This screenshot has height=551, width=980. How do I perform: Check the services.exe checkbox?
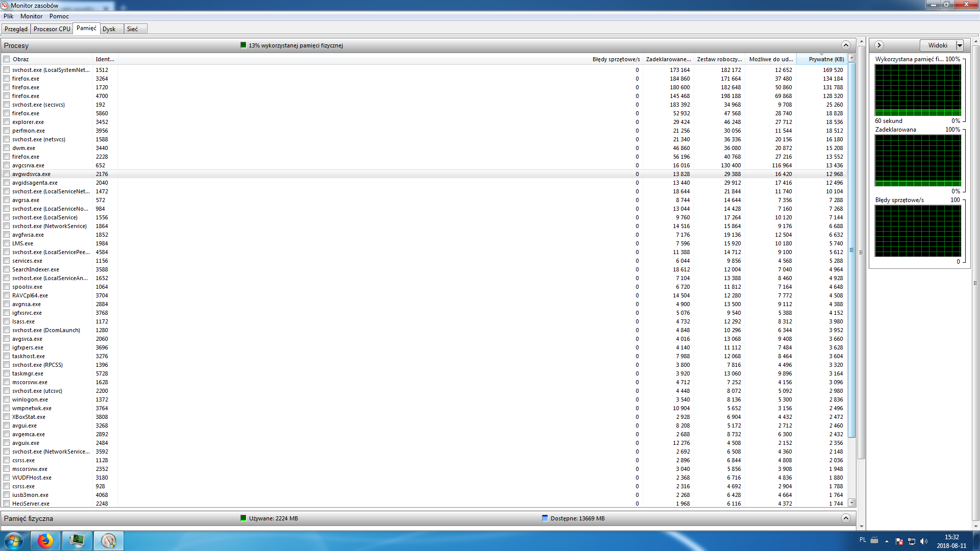pos(7,261)
